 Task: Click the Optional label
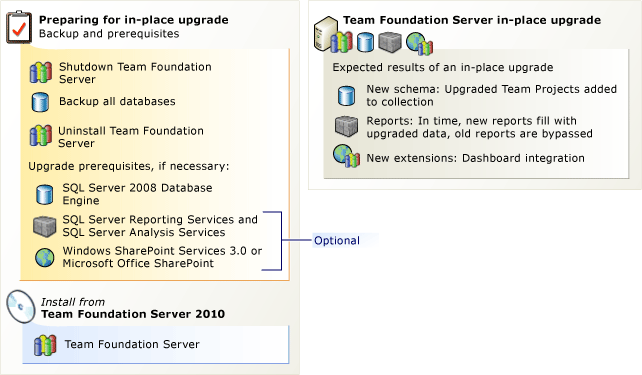(x=337, y=240)
